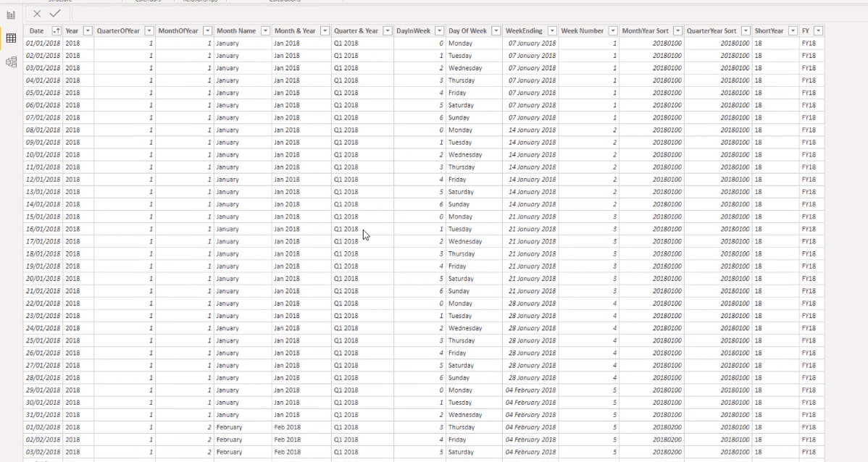Open the Data table view icon

point(11,38)
